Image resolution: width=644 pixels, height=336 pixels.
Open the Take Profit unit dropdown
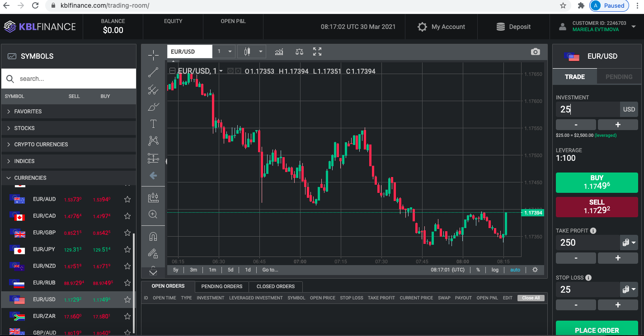pyautogui.click(x=629, y=243)
